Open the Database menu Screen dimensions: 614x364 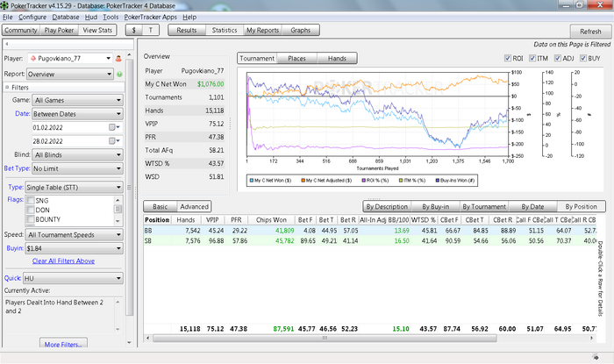pyautogui.click(x=66, y=17)
